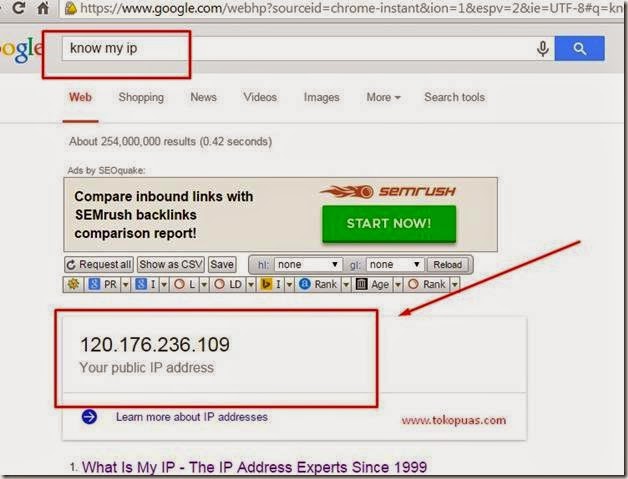Expand the PR parameter dropdown arrow
Image resolution: width=628 pixels, height=479 pixels.
tap(125, 285)
